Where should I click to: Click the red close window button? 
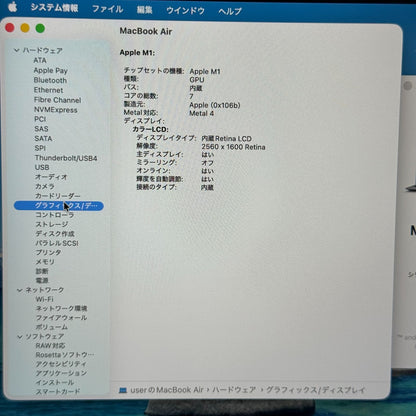coord(10,28)
